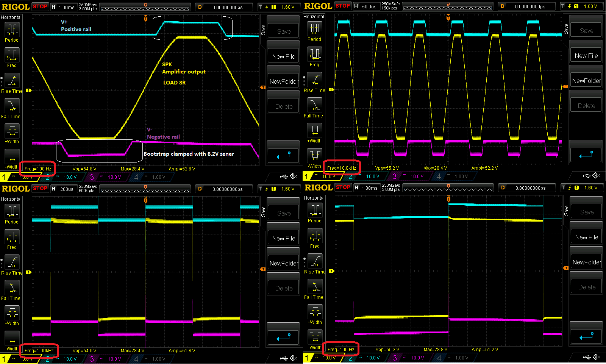Toggle channel 4 indicator in top-left scope
606x364 pixels.
coord(136,177)
